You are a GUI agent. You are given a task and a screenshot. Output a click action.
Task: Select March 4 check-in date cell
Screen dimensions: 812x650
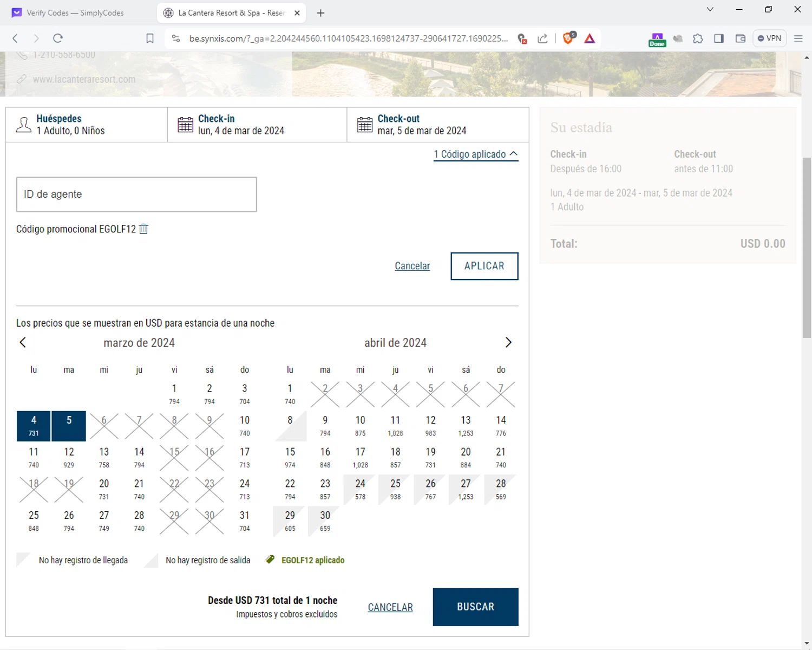(x=34, y=426)
